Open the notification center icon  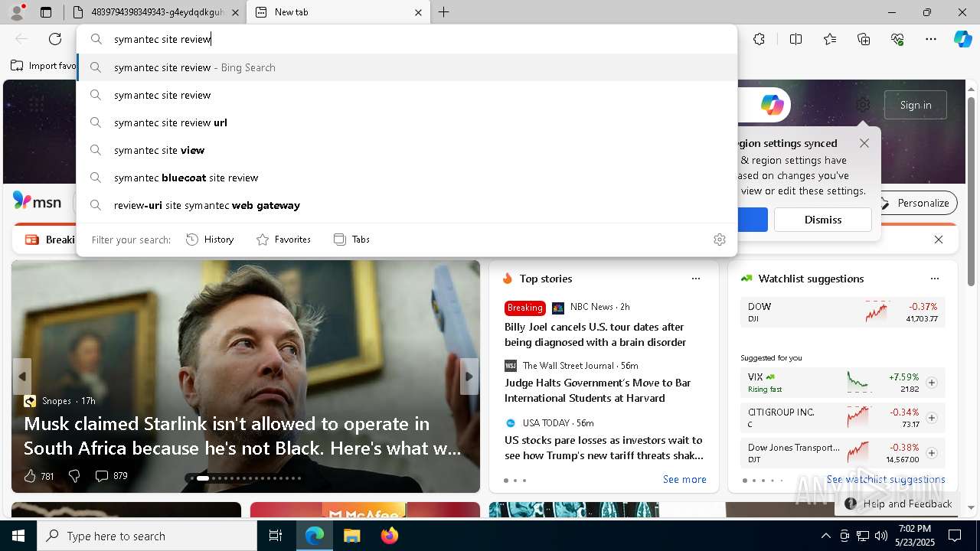(x=955, y=536)
